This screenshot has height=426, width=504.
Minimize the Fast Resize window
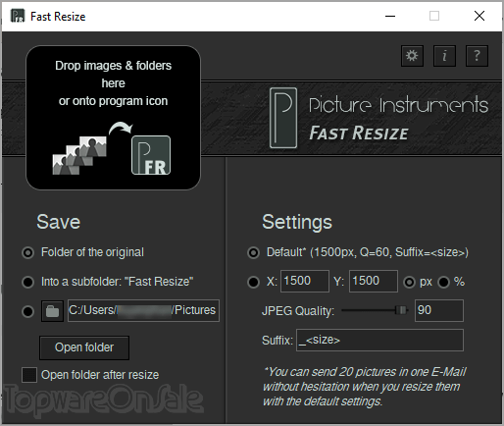(x=390, y=16)
